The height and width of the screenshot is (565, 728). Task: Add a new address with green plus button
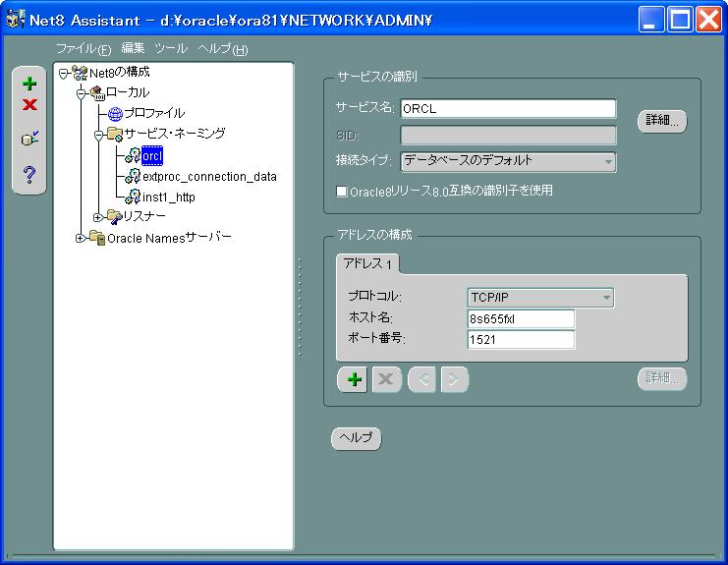coord(355,379)
